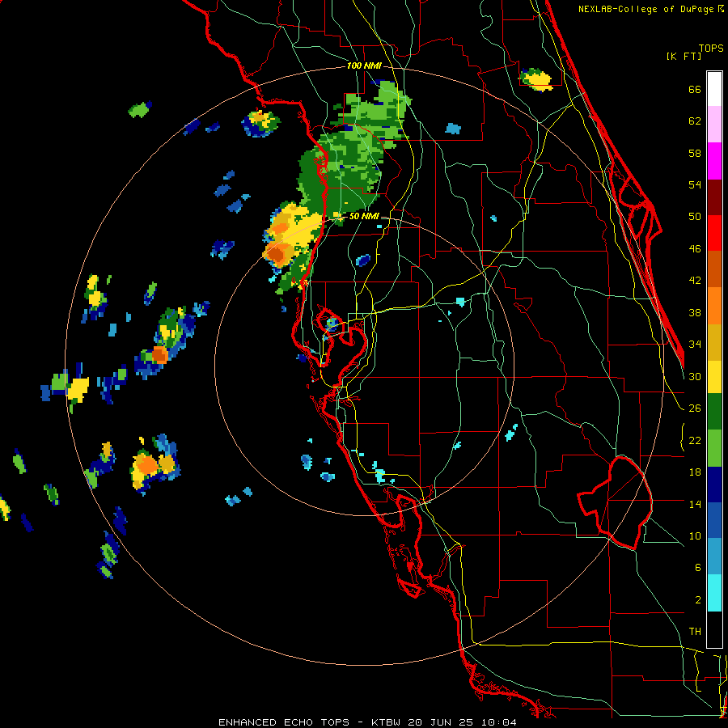
Task: Select the black TH legend swatch
Action: tap(714, 629)
